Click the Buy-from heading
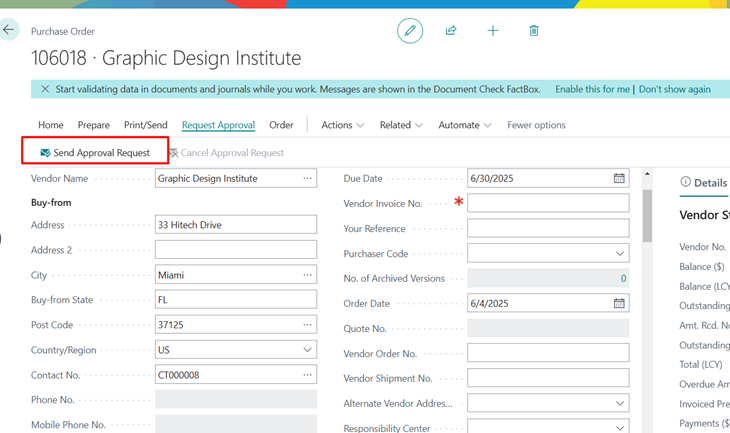730x433 pixels. coord(51,203)
